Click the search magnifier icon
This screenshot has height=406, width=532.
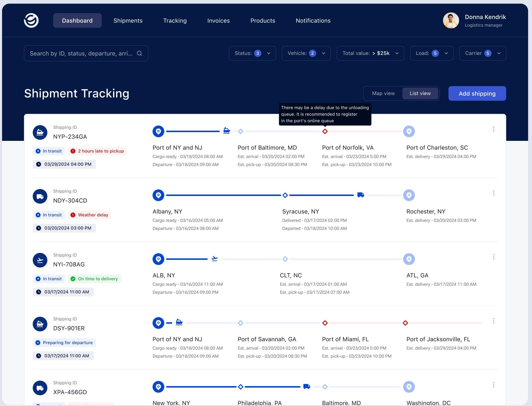tap(139, 53)
